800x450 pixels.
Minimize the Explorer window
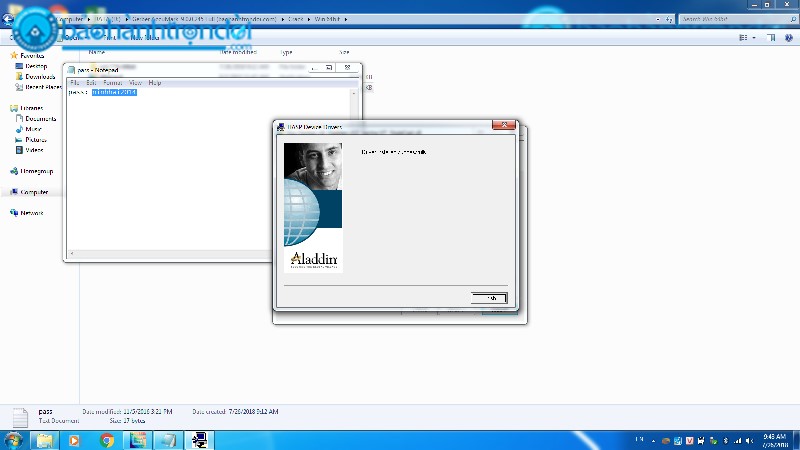point(754,5)
